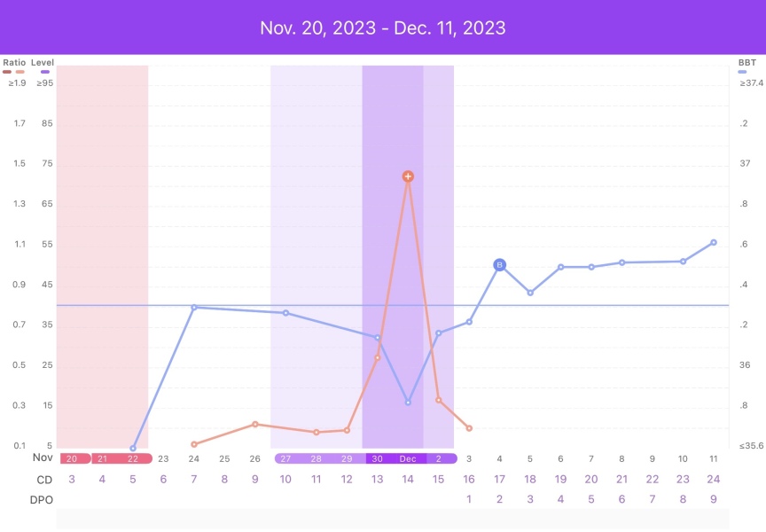Select Nov 22 on the date axis
Image resolution: width=766 pixels, height=532 pixels.
tap(133, 458)
